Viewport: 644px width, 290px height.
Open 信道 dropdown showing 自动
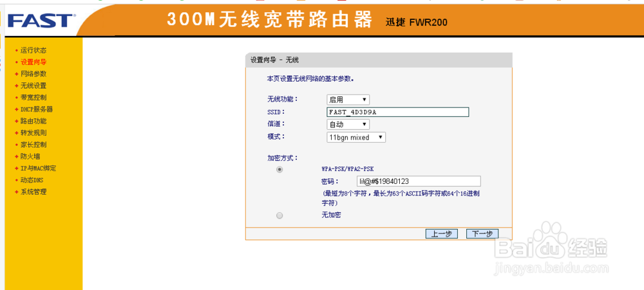tap(348, 124)
